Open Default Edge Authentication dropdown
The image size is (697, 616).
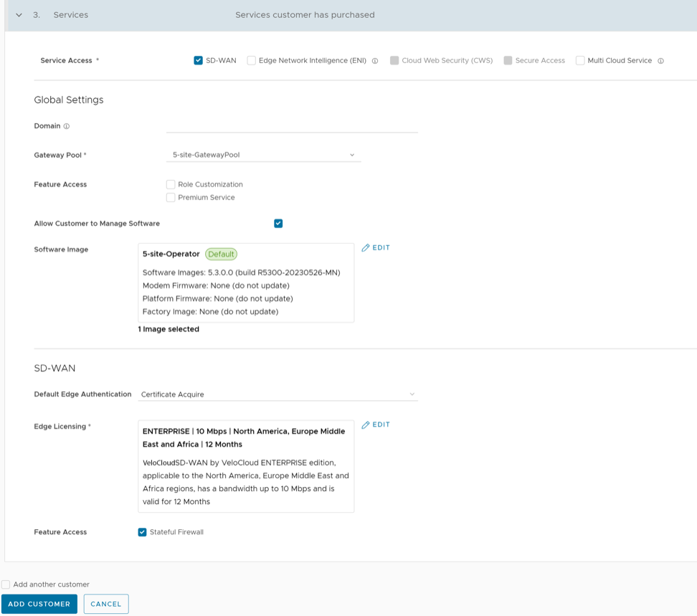click(x=278, y=394)
